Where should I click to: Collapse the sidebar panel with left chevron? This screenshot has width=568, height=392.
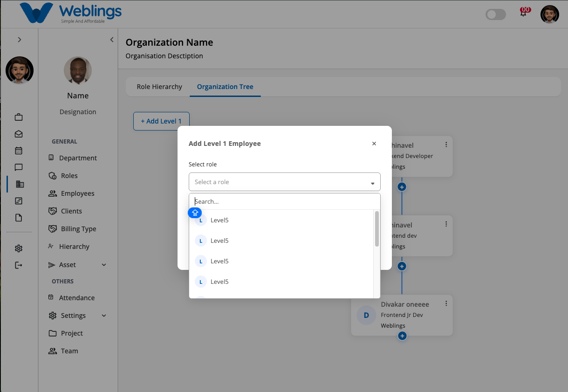112,40
